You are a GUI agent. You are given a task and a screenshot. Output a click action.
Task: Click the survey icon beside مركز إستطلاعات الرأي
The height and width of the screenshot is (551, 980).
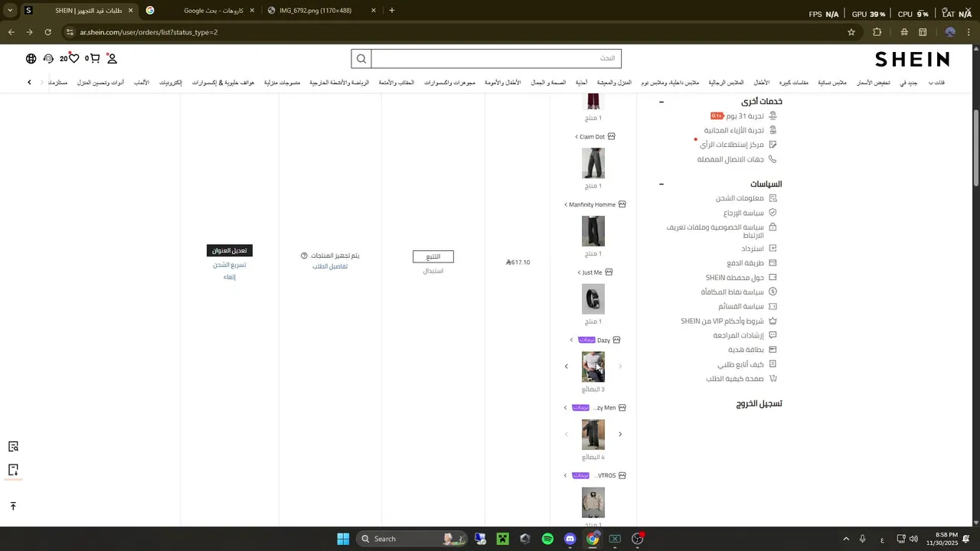(773, 145)
